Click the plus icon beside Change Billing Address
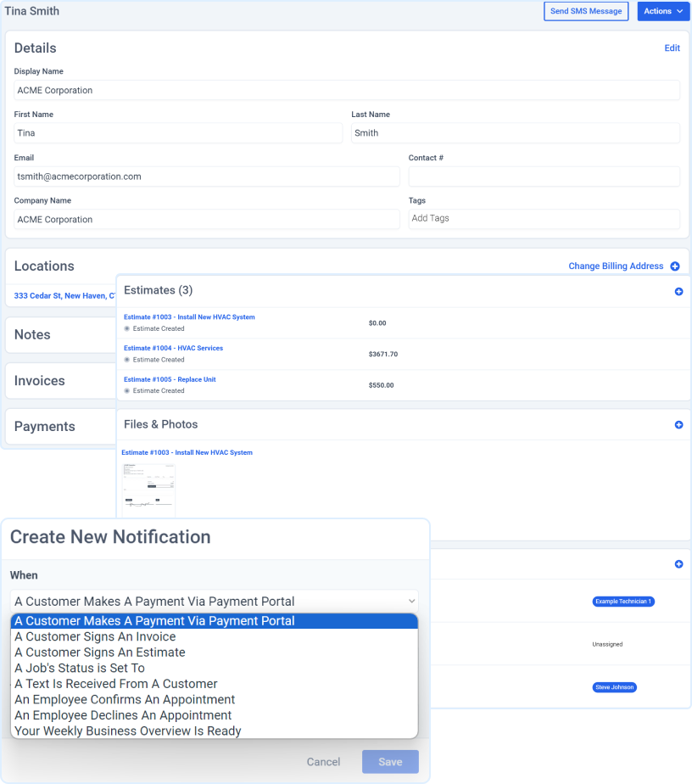This screenshot has height=784, width=692. [675, 266]
